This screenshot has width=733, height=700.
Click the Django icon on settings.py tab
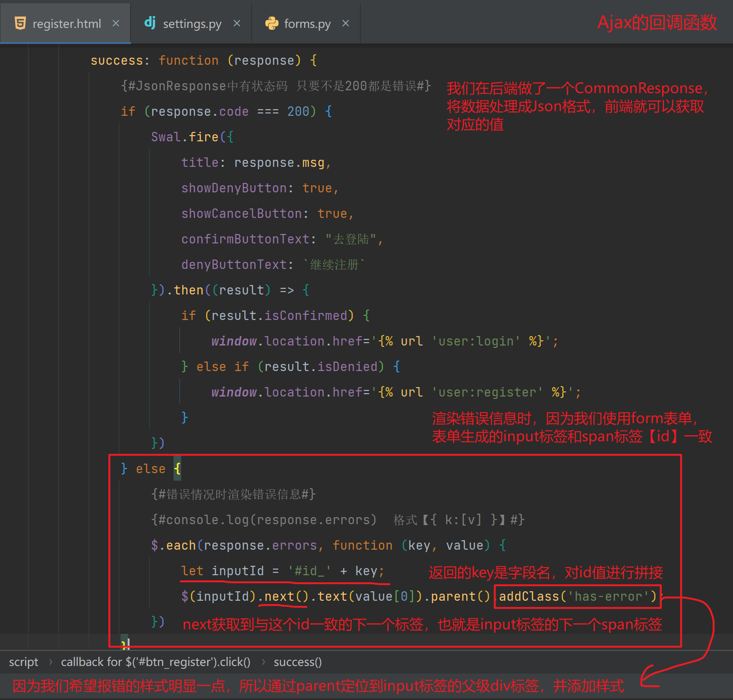click(150, 22)
